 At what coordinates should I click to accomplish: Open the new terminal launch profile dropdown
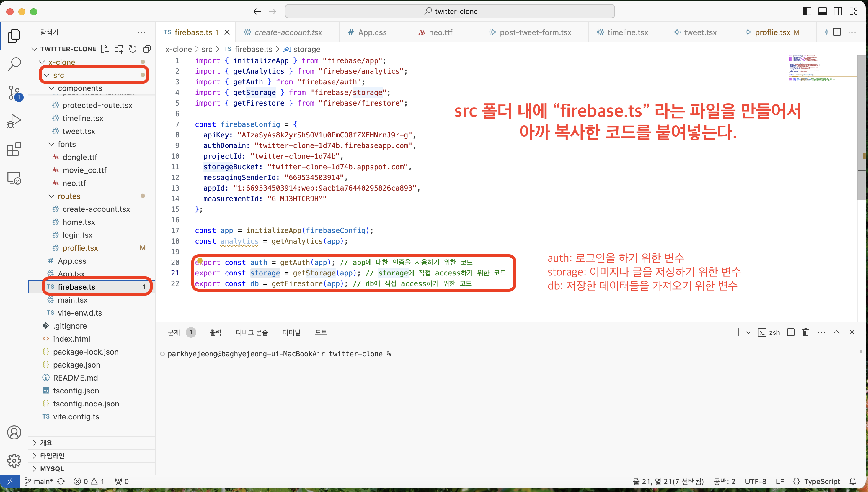pos(748,332)
